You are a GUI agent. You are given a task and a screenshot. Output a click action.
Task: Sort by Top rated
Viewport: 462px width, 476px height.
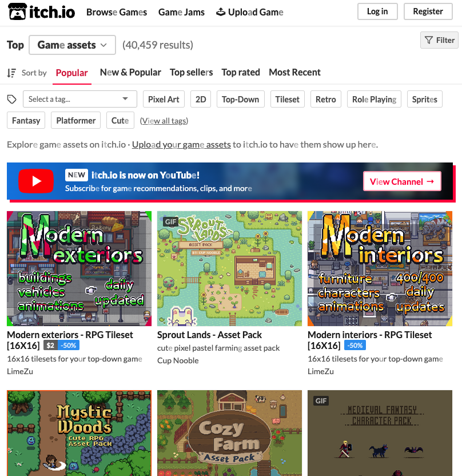coord(241,73)
